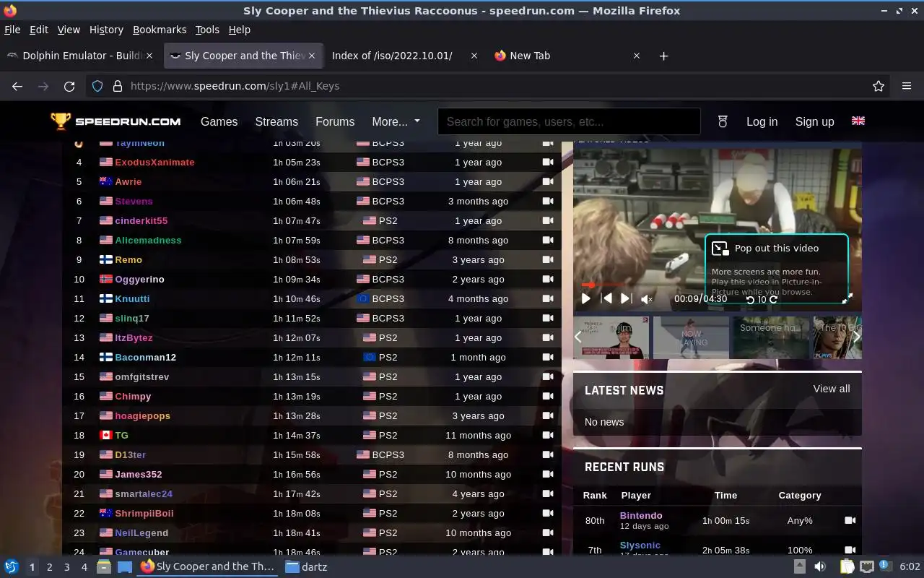Close the Index of /iso tab
Image resolution: width=924 pixels, height=578 pixels.
click(x=474, y=56)
